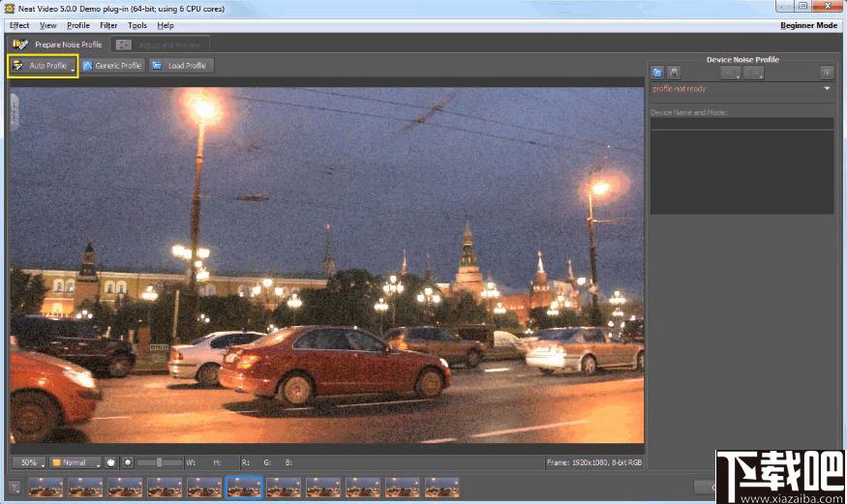The image size is (847, 504).
Task: Open the Profile menu
Action: pyautogui.click(x=78, y=25)
